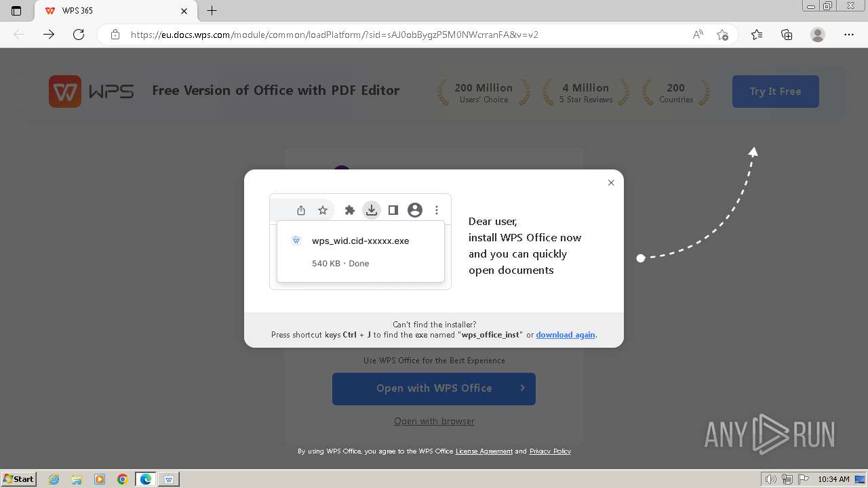This screenshot has height=488, width=868.
Task: Click '4 Million 5 Star Reviews' badge
Action: point(586,93)
